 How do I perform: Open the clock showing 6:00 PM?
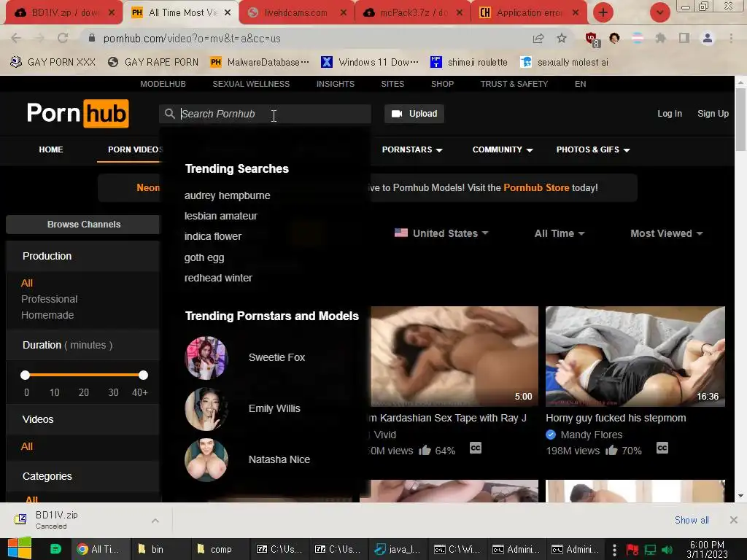tap(707, 549)
